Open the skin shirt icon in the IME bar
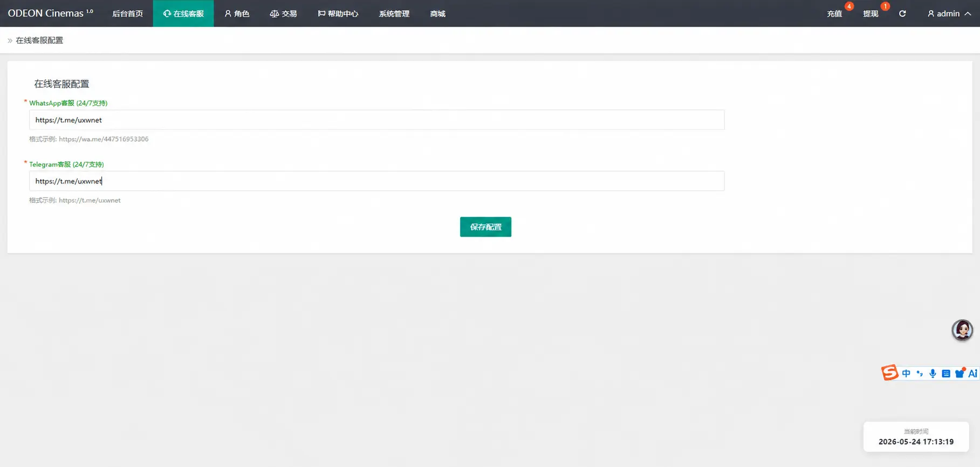 pyautogui.click(x=960, y=373)
